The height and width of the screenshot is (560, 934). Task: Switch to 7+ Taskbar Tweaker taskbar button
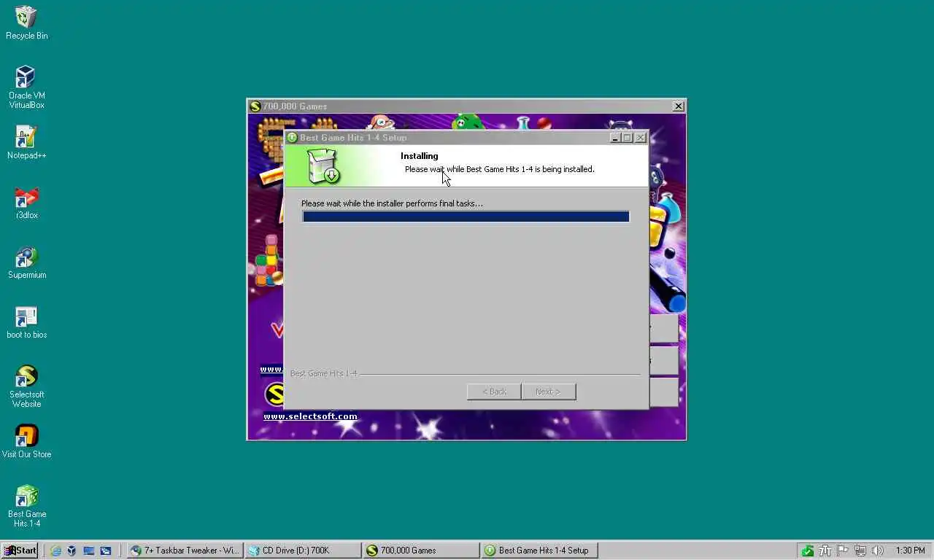coord(185,551)
